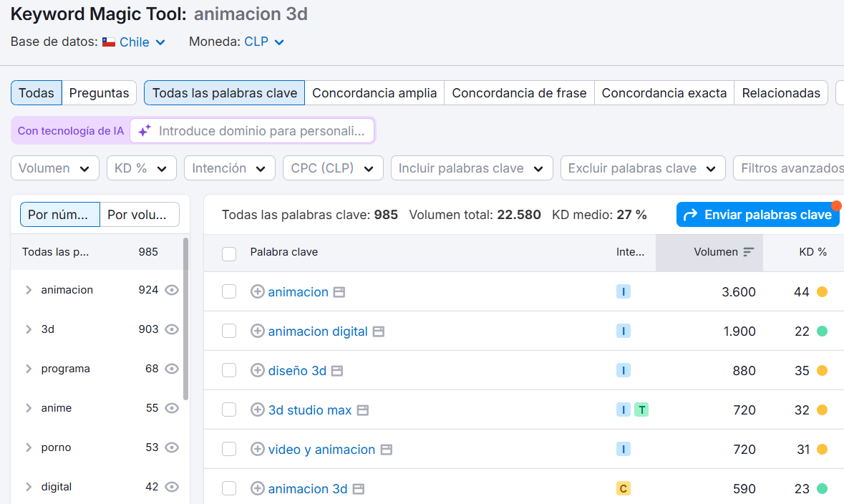This screenshot has width=844, height=504.
Task: Open SERP icon beside 'animacion 3d' keyword
Action: 359,489
